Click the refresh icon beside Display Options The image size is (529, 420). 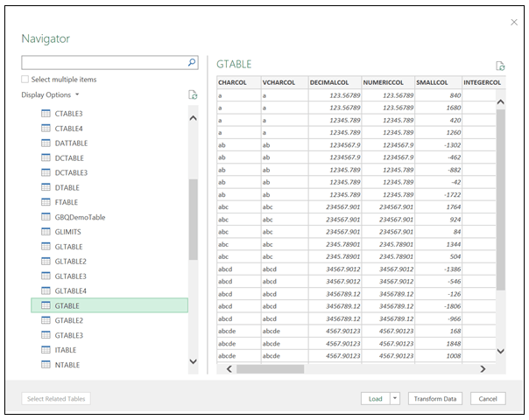tap(192, 94)
